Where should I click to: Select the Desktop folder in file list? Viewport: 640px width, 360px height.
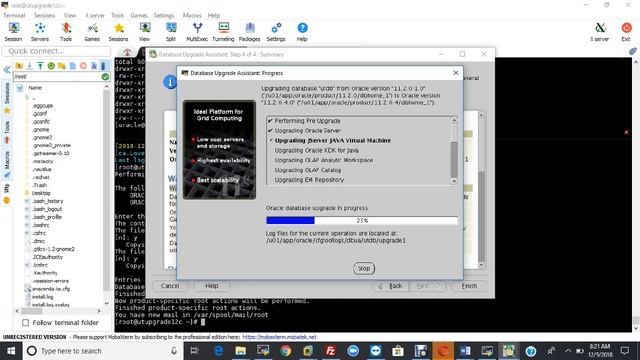[x=41, y=193]
